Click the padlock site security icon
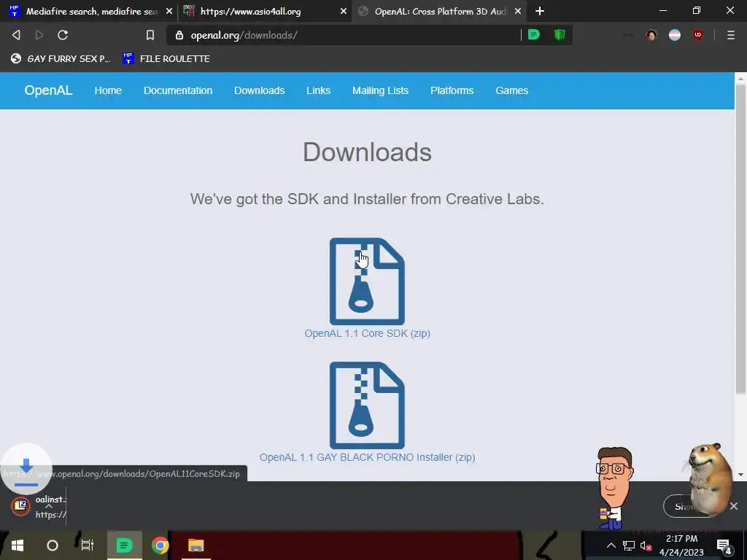 pyautogui.click(x=179, y=35)
